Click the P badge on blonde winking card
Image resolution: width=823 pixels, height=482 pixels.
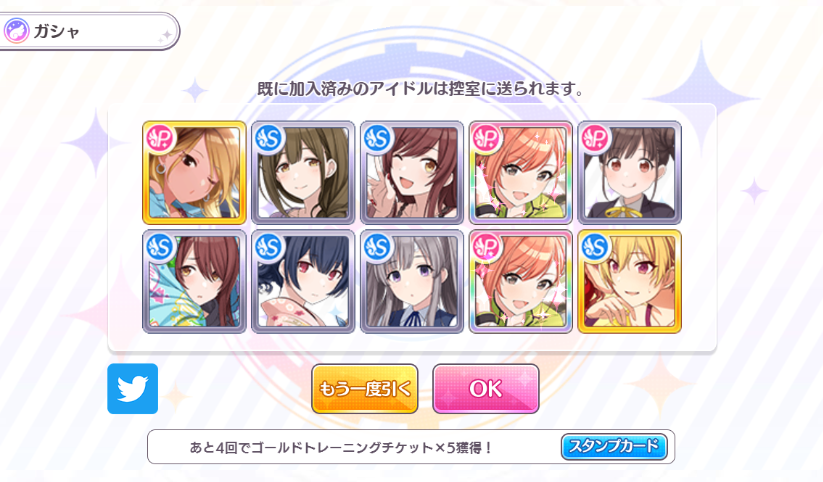[x=161, y=139]
